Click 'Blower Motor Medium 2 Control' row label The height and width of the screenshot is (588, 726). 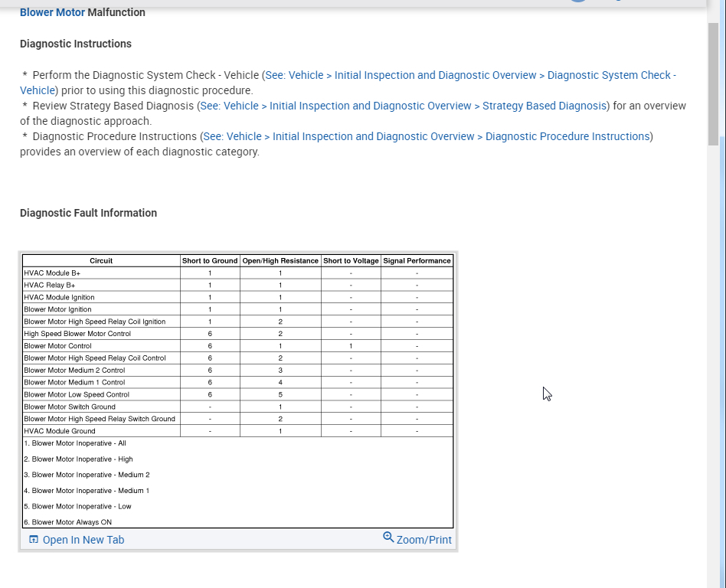pyautogui.click(x=74, y=371)
